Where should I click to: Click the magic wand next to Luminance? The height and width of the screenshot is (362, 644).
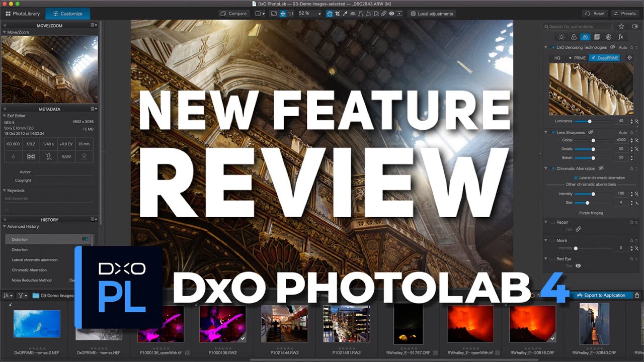point(636,121)
